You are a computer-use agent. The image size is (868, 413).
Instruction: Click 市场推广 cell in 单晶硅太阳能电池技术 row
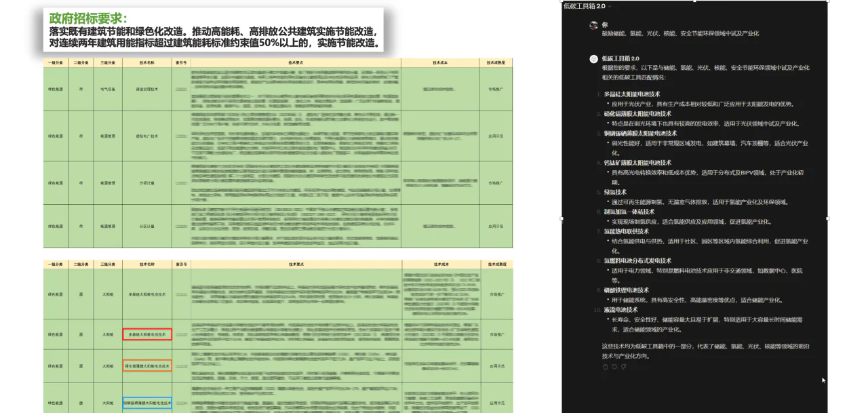click(496, 294)
